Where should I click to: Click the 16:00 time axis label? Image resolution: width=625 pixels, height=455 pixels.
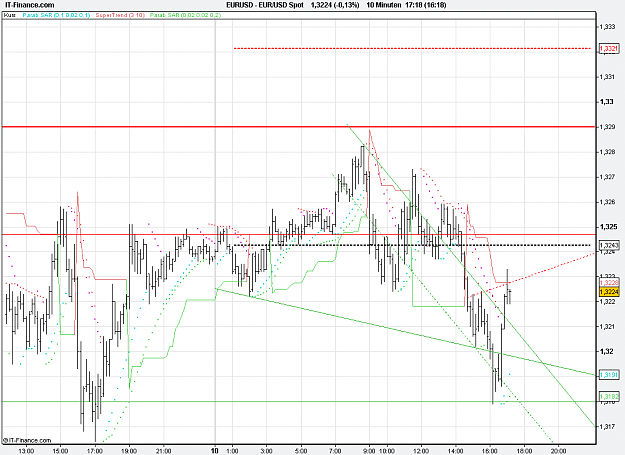(490, 451)
